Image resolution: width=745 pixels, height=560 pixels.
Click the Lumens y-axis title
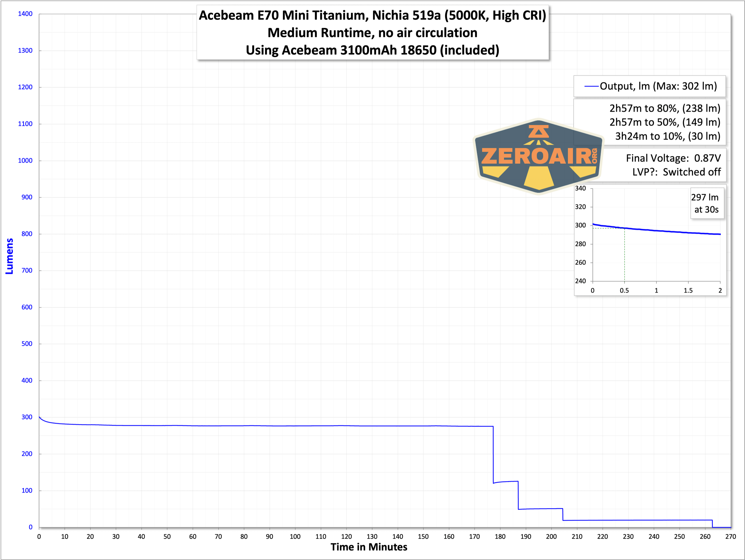click(x=9, y=256)
